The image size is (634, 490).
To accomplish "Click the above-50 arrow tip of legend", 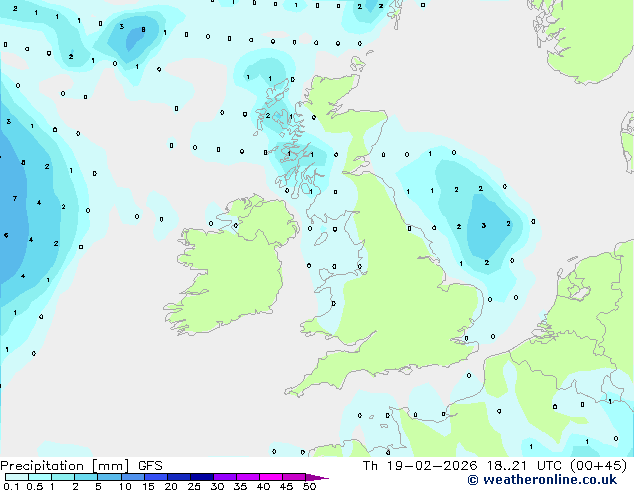I will (x=317, y=477).
